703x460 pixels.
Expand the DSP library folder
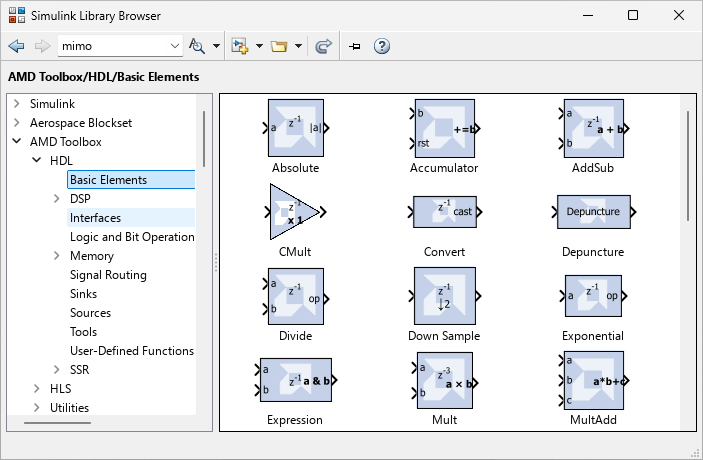[57, 199]
